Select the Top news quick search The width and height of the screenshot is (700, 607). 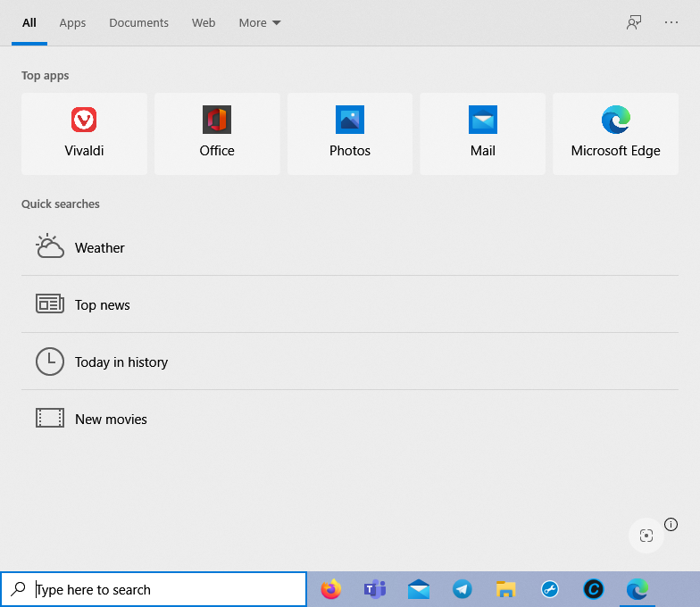(350, 304)
